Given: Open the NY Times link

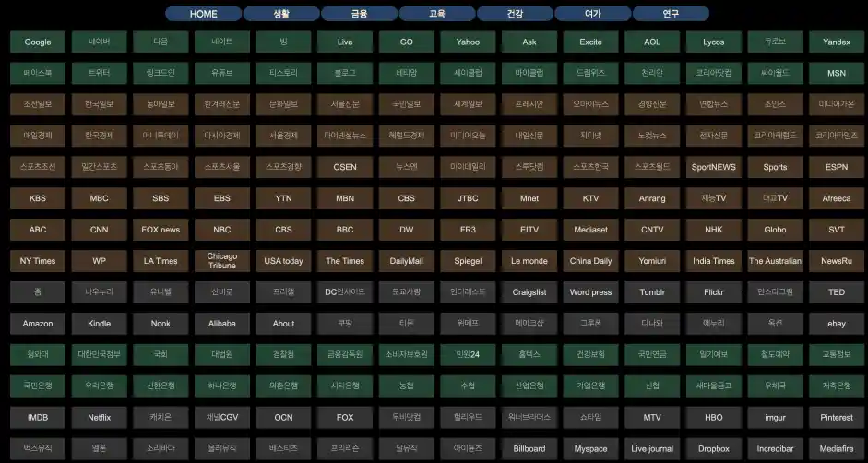Looking at the screenshot, I should point(38,261).
